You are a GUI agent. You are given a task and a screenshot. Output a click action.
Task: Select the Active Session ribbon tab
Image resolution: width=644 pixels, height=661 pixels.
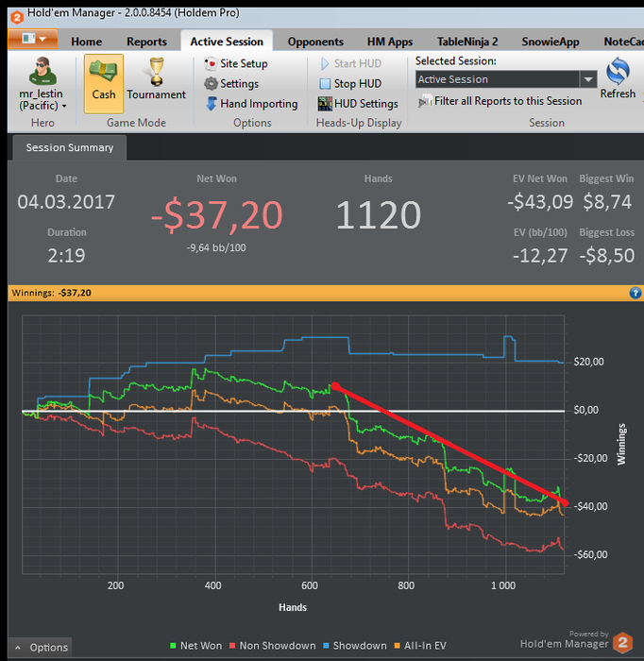pyautogui.click(x=227, y=42)
